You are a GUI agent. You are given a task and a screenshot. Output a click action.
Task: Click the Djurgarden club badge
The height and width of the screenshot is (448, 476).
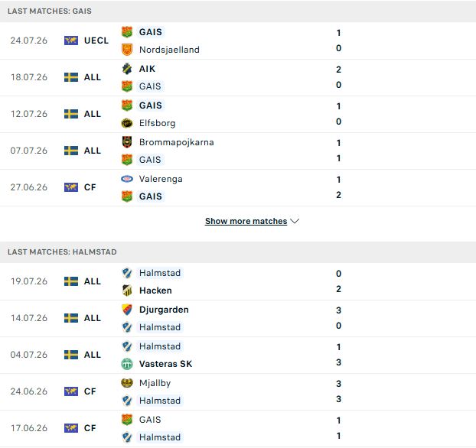127,310
